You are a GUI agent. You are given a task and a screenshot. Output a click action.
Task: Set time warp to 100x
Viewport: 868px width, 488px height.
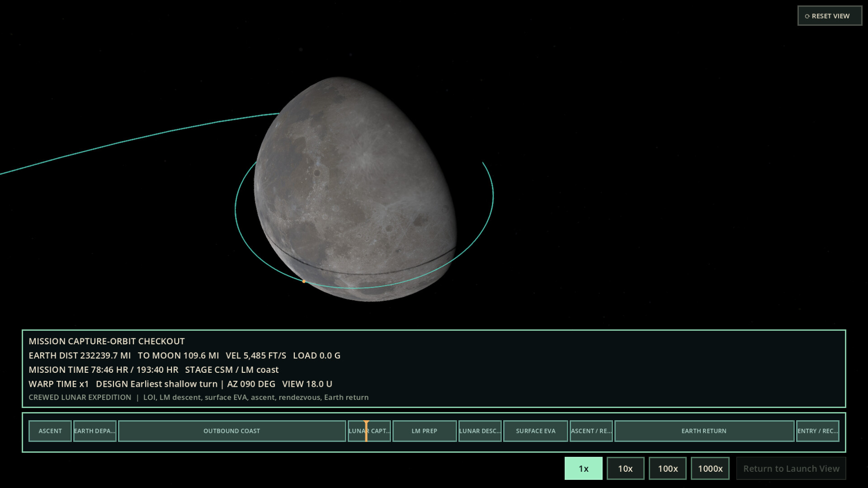click(x=668, y=469)
